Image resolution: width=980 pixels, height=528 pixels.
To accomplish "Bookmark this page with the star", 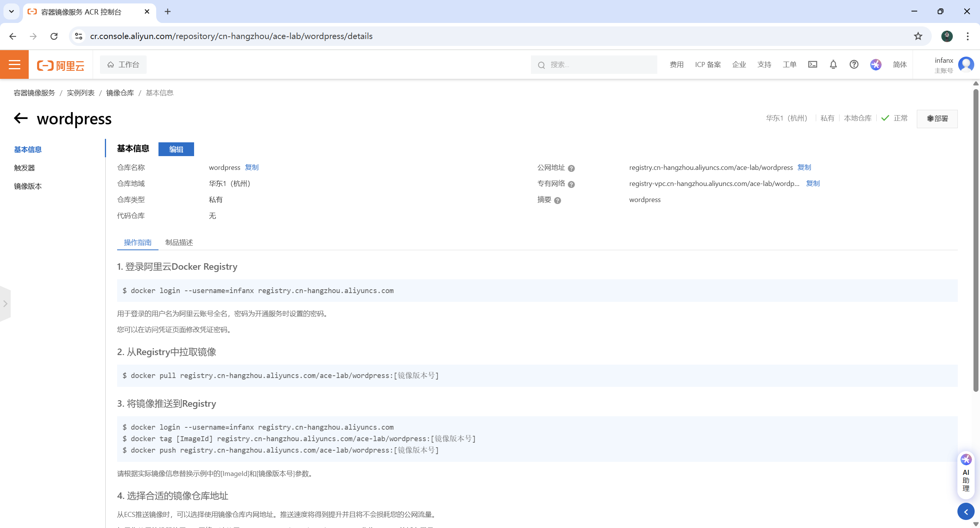I will click(x=918, y=36).
